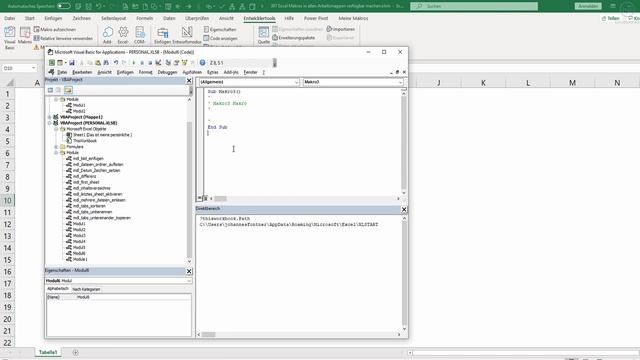This screenshot has width=640, height=360.
Task: Collapse VBAProject (PERSONAL.XLSB) tree node
Action: pos(50,123)
